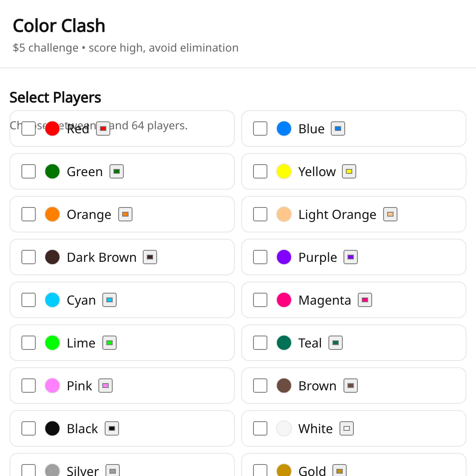Open the color picker next to Green
The image size is (476, 476).
(117, 171)
